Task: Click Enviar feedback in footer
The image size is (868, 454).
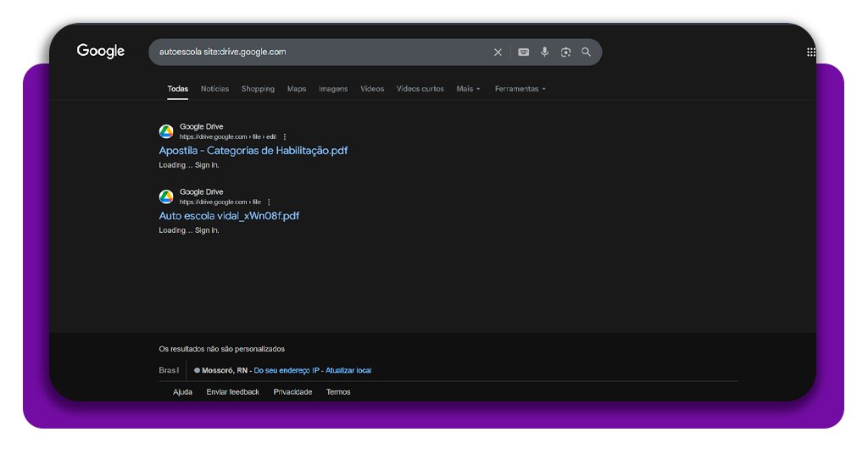Action: click(x=232, y=392)
